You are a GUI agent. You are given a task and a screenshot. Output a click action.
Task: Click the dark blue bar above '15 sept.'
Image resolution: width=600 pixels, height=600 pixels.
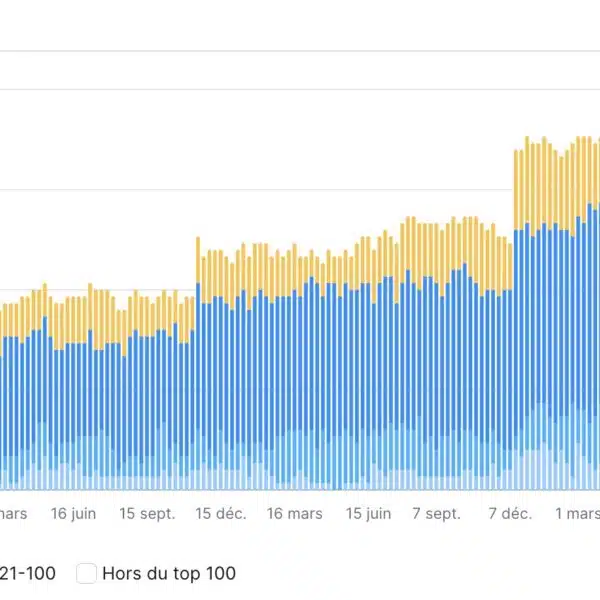coord(147,390)
